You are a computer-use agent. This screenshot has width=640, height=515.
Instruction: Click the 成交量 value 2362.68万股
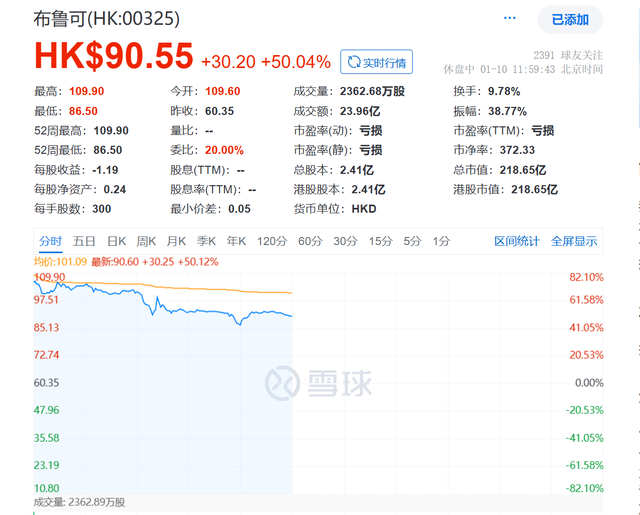pyautogui.click(x=372, y=91)
